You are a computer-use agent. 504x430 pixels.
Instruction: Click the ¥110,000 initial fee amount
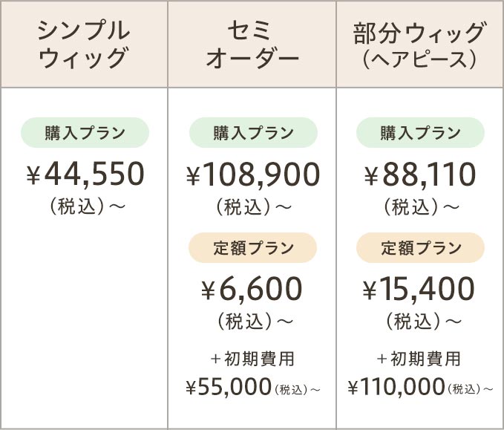397,387
